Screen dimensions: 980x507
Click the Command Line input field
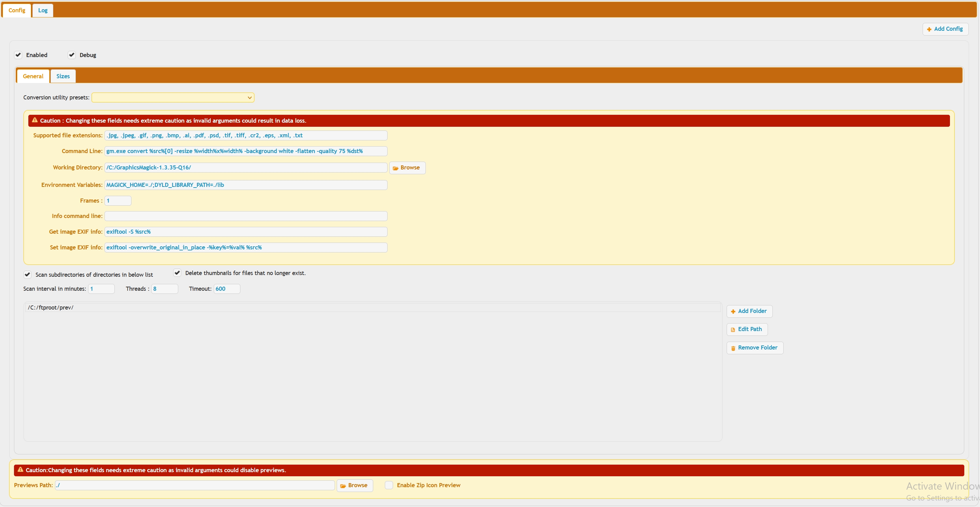(x=246, y=151)
